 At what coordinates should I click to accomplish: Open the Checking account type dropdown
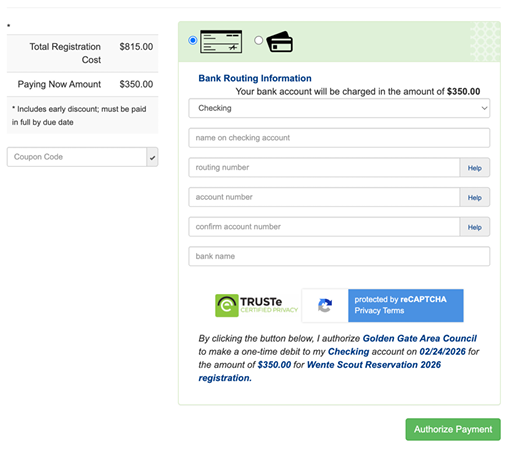pos(339,108)
